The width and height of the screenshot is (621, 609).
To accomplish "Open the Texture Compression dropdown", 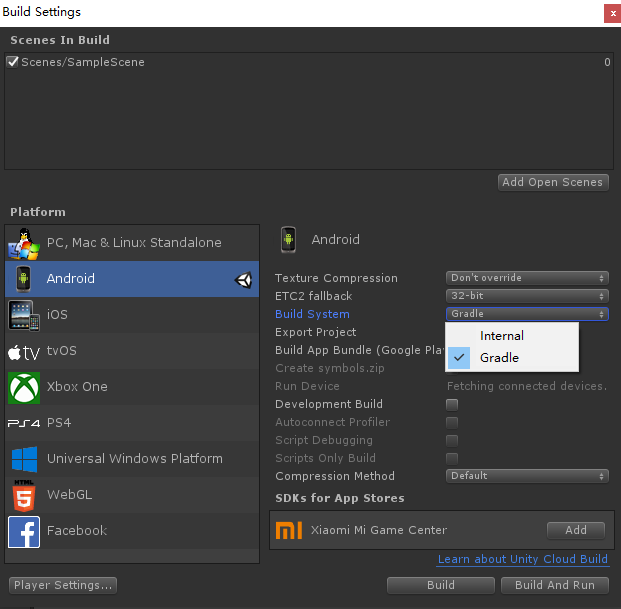I will [x=527, y=278].
